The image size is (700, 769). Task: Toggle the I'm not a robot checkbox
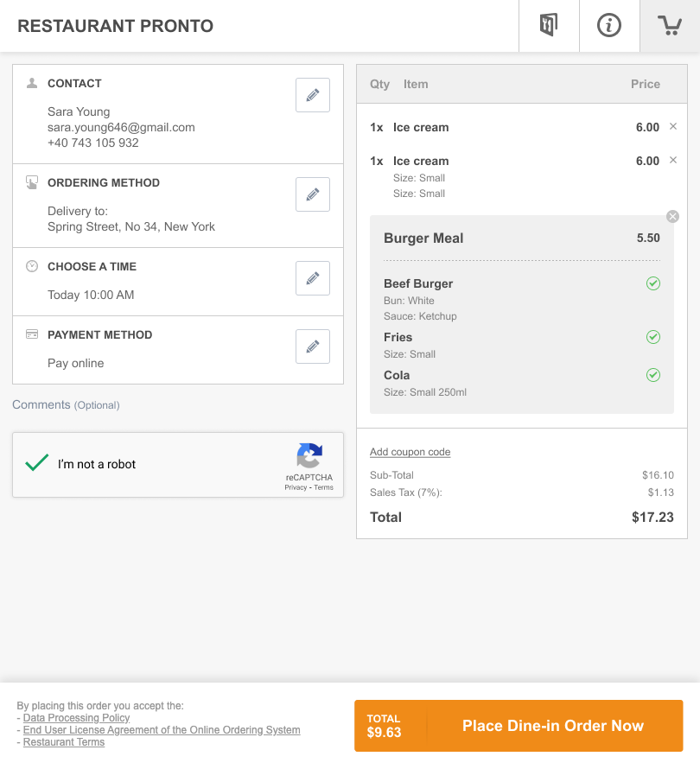pos(37,463)
